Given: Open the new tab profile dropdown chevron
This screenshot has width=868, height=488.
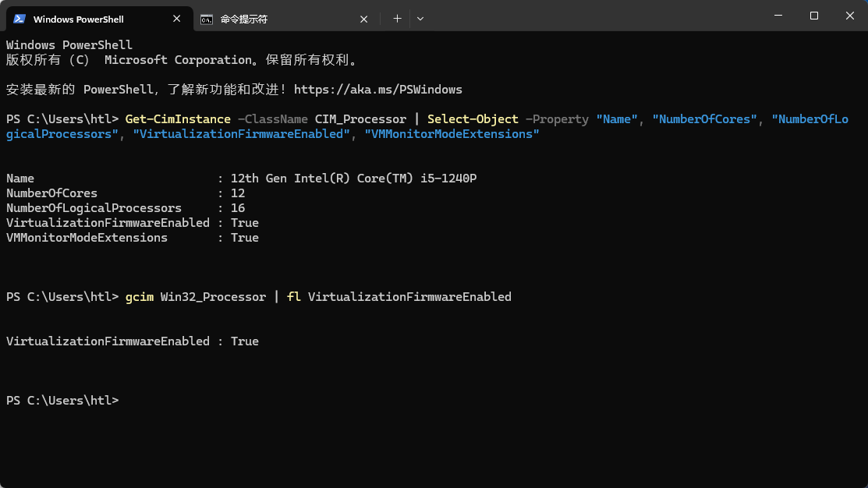Looking at the screenshot, I should [x=420, y=18].
